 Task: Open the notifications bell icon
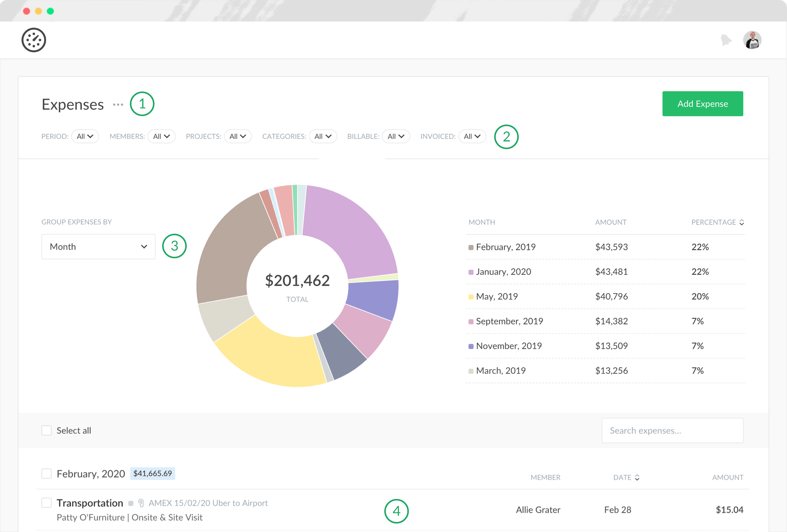click(x=726, y=40)
